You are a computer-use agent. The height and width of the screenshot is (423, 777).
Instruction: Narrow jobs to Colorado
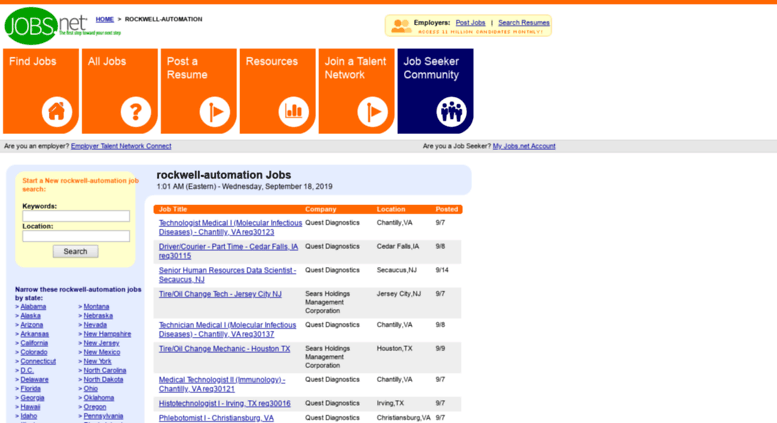pyautogui.click(x=34, y=352)
